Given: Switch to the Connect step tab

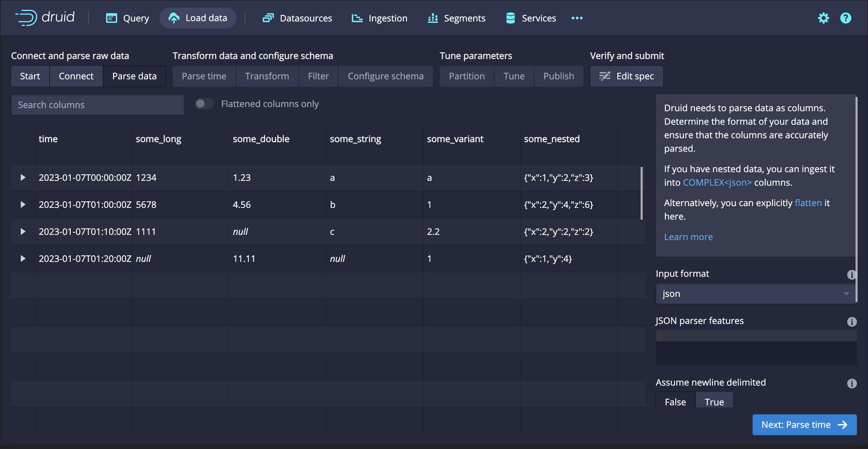Looking at the screenshot, I should (76, 76).
